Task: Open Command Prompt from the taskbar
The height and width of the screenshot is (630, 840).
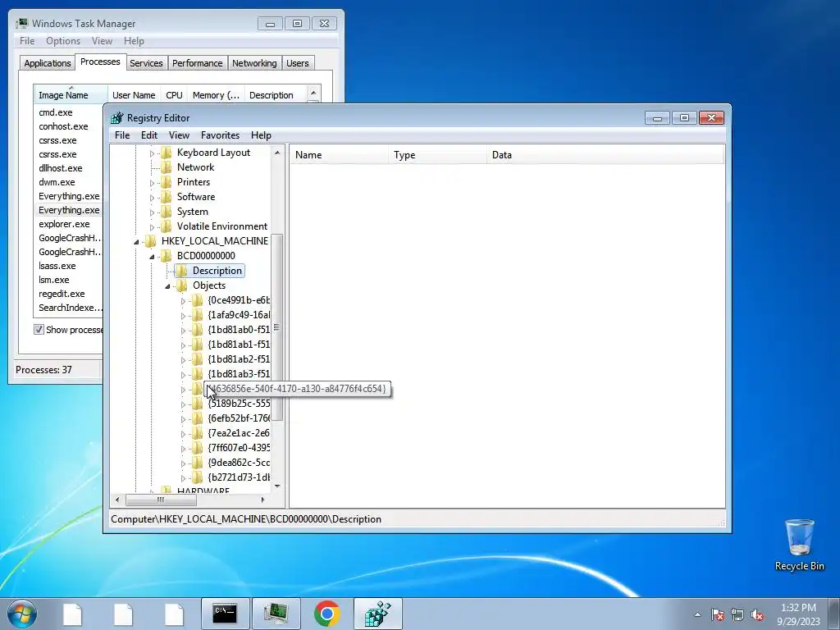Action: [225, 614]
